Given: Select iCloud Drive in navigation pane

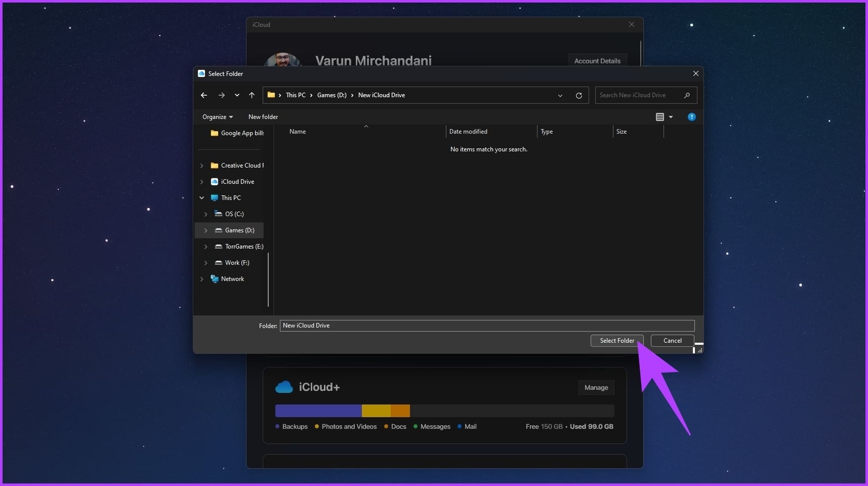Looking at the screenshot, I should (237, 182).
